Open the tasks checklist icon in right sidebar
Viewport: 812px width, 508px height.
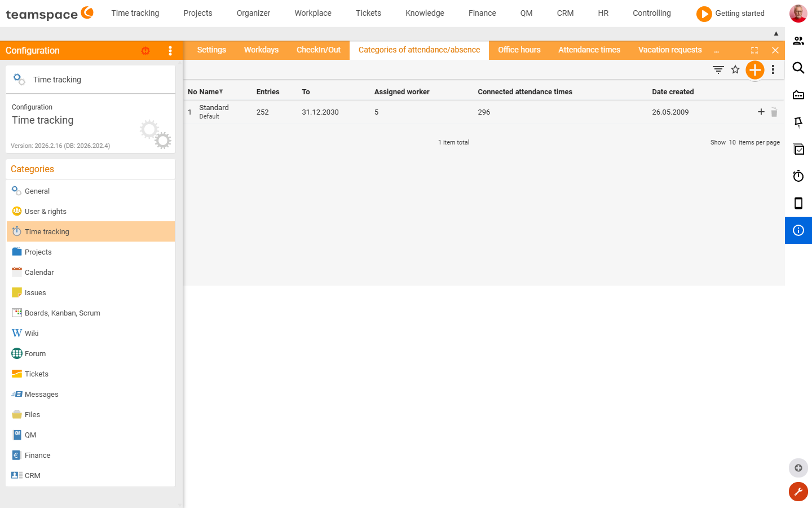pyautogui.click(x=798, y=149)
